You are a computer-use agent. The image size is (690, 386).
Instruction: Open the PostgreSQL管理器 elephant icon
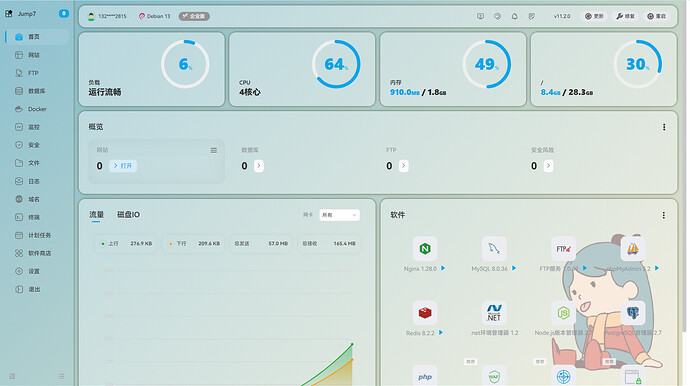tap(633, 313)
